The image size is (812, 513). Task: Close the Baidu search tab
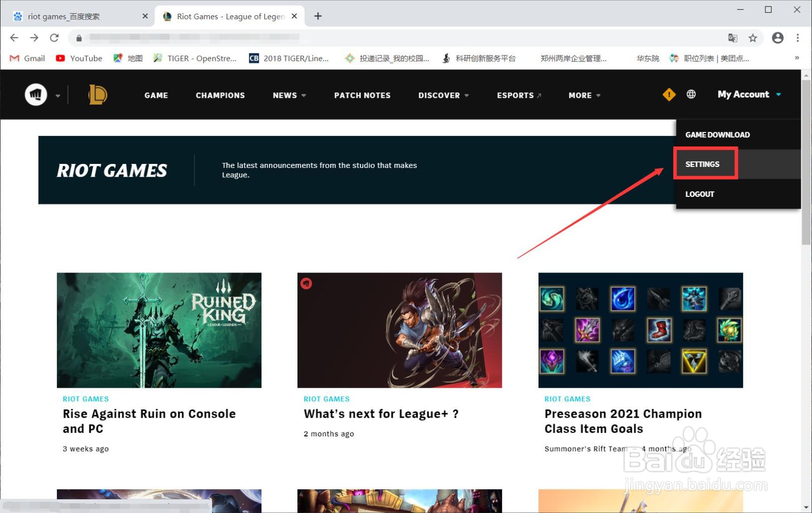click(x=145, y=16)
